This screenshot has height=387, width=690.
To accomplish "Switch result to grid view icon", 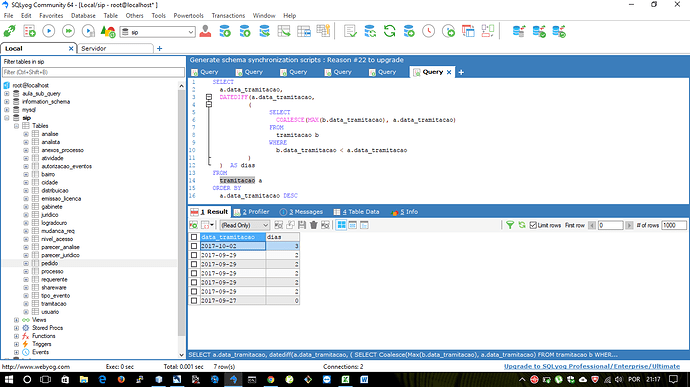I will click(341, 225).
